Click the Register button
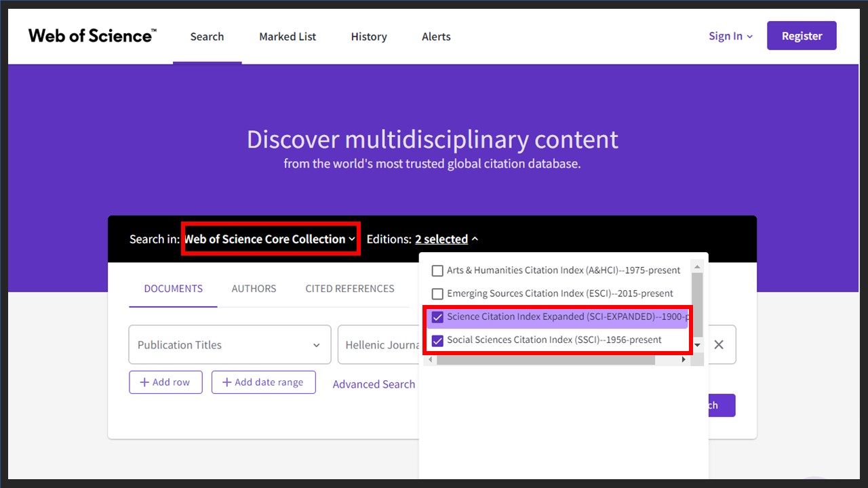The height and width of the screenshot is (488, 868). point(802,36)
